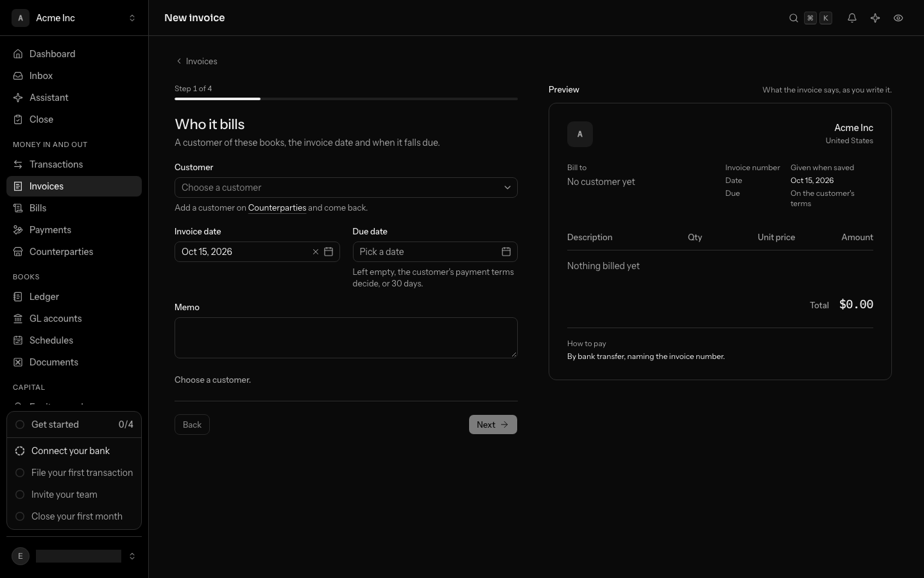The image size is (924, 578).
Task: Click the Documents icon in sidebar
Action: [x=18, y=362]
